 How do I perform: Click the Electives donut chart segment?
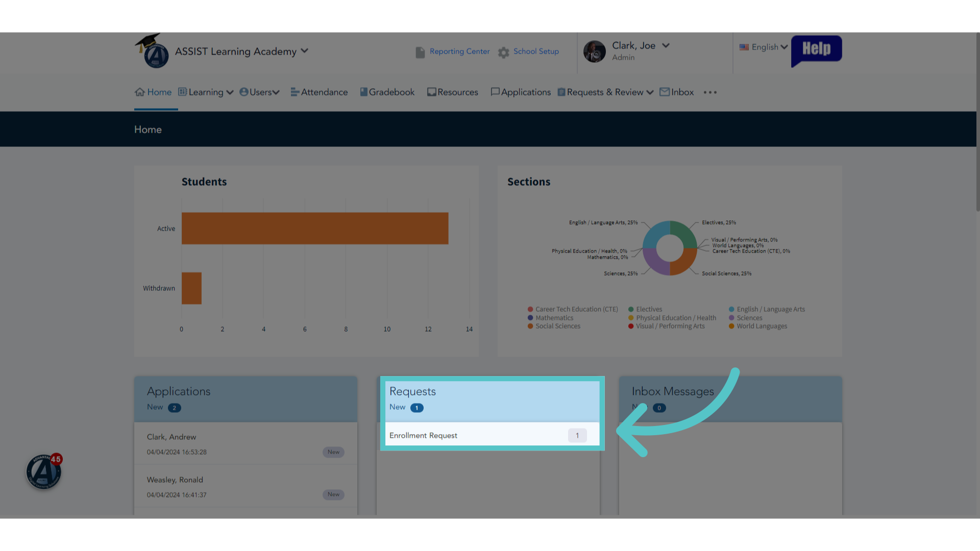pos(685,233)
